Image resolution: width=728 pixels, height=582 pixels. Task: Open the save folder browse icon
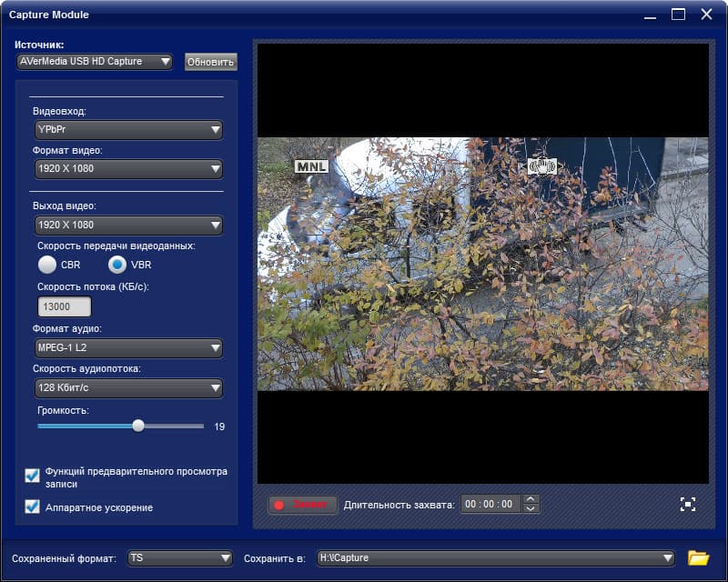pos(698,557)
